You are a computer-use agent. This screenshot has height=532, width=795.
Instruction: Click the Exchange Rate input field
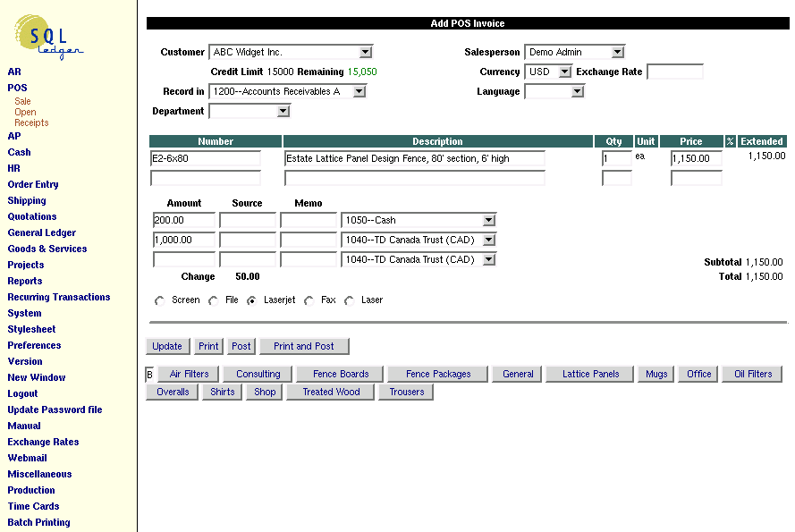click(675, 72)
